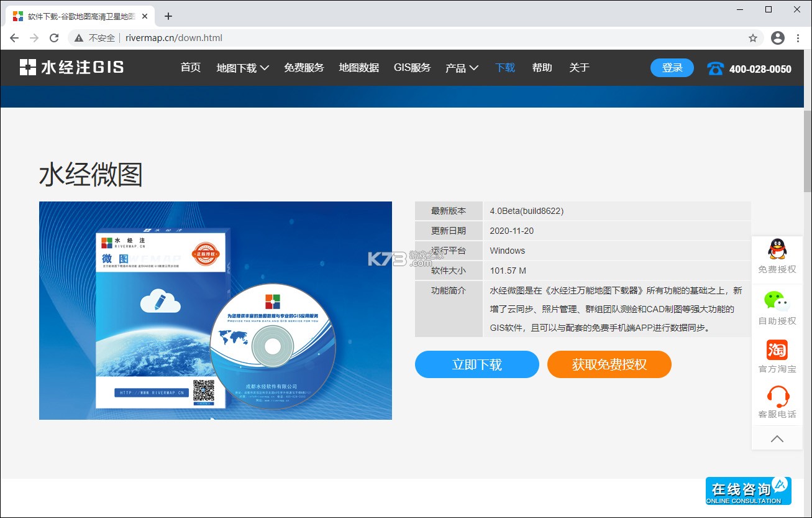Click the size value 101.57 M
The height and width of the screenshot is (518, 812).
pyautogui.click(x=508, y=271)
